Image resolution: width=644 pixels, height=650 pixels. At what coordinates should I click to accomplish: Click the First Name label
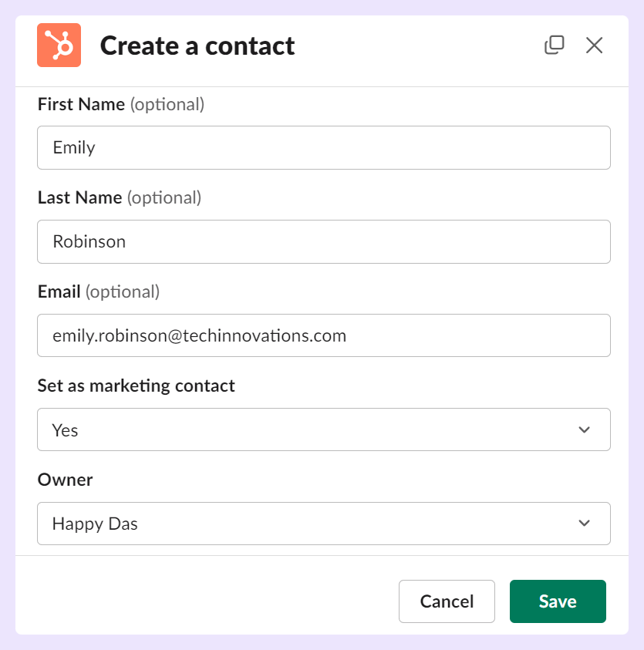pyautogui.click(x=81, y=104)
